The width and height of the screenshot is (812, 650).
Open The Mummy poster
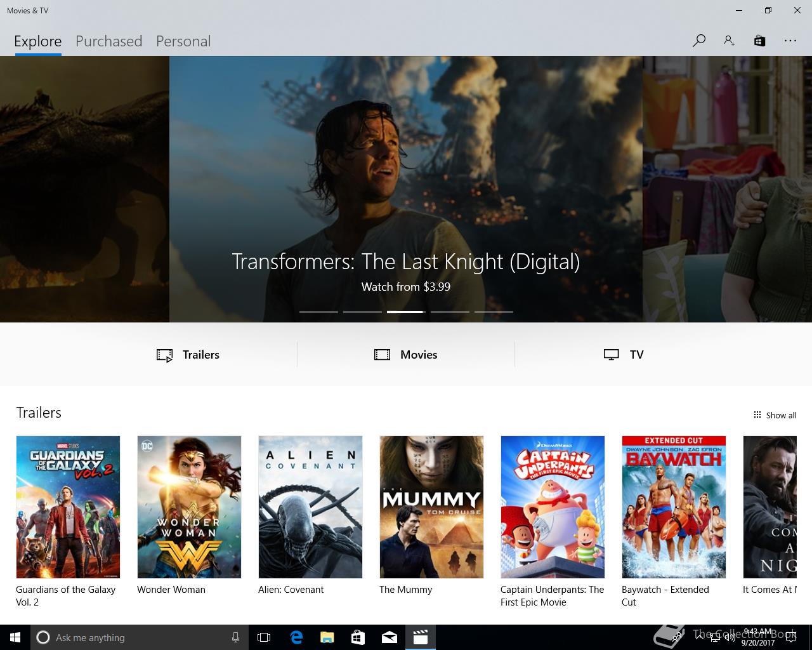[431, 507]
